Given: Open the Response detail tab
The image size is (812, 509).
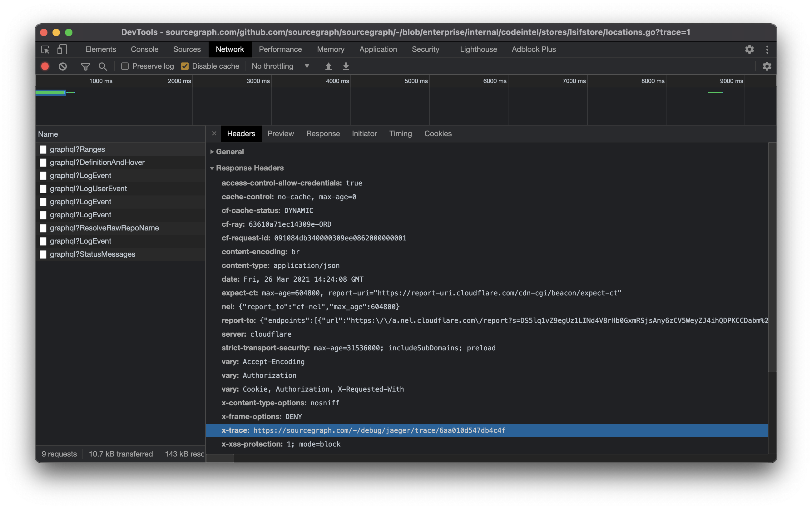Looking at the screenshot, I should pyautogui.click(x=323, y=134).
